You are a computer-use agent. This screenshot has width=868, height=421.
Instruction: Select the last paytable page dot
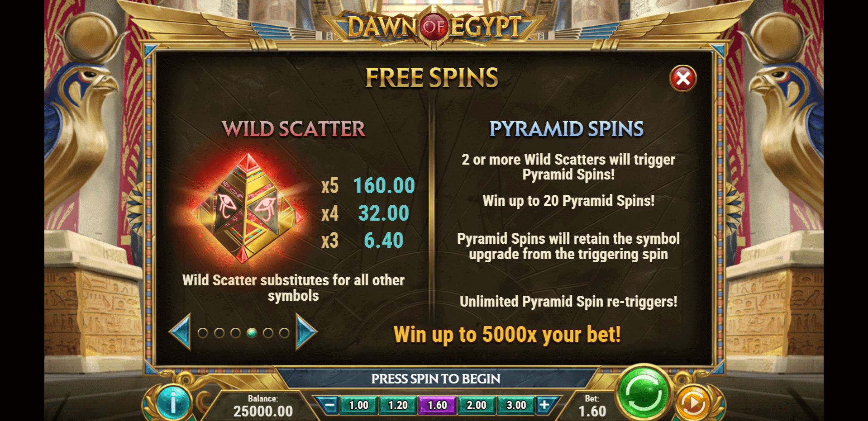(x=284, y=333)
